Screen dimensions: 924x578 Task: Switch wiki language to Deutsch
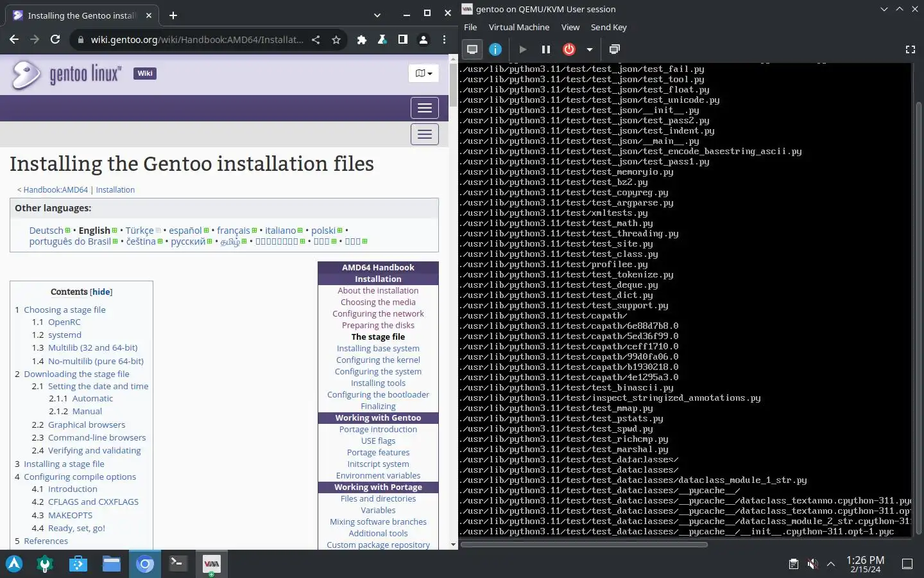(46, 231)
